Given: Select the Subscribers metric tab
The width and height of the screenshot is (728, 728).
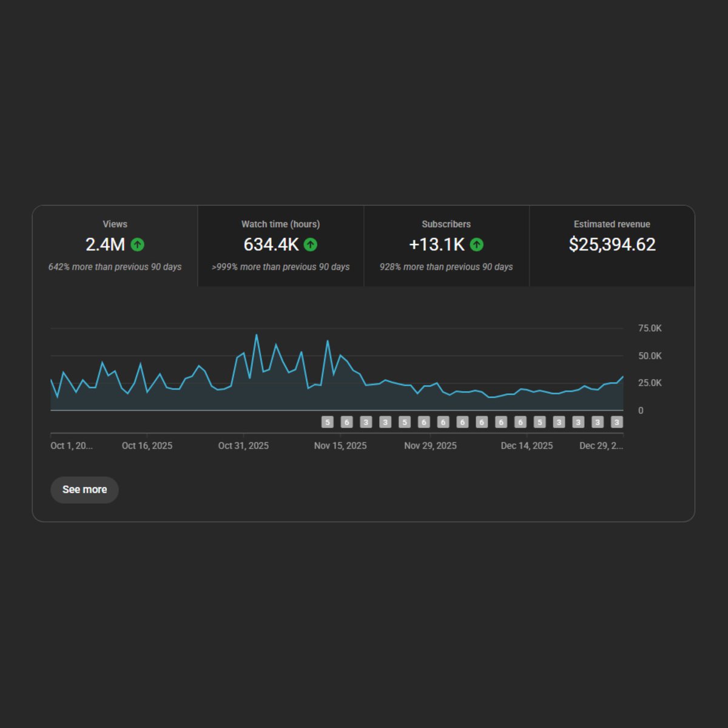Looking at the screenshot, I should click(x=447, y=246).
